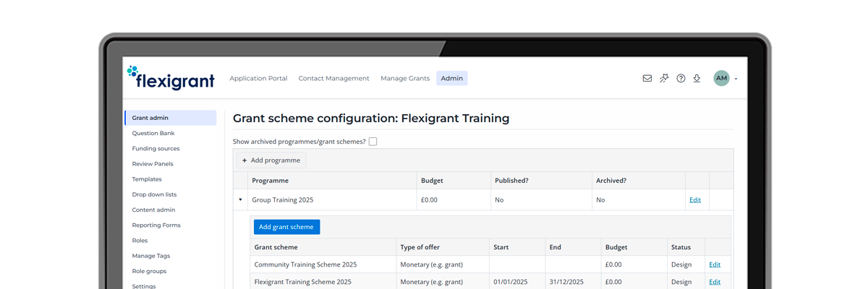Select Grant admin in sidebar
This screenshot has width=868, height=289.
click(x=171, y=118)
